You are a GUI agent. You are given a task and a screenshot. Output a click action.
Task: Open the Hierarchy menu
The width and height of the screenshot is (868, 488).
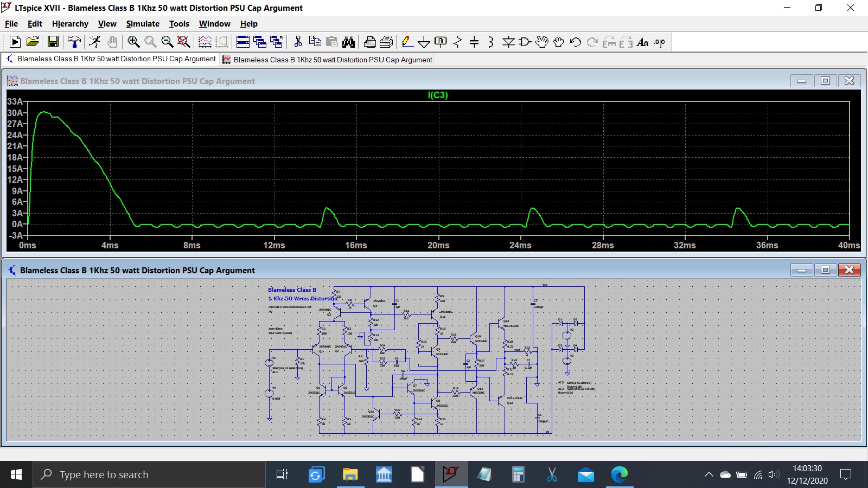pos(70,24)
